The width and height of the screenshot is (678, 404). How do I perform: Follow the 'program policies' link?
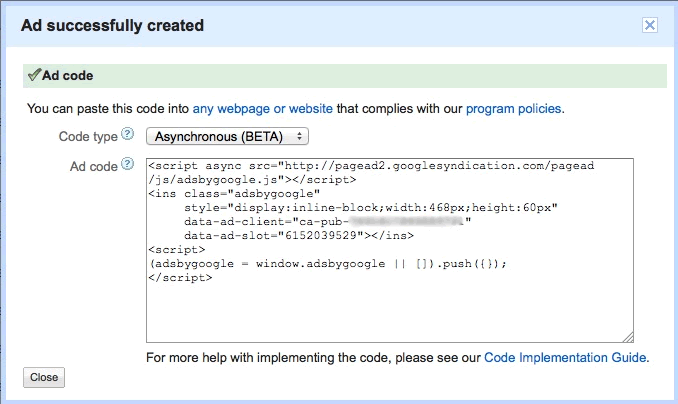tap(514, 107)
